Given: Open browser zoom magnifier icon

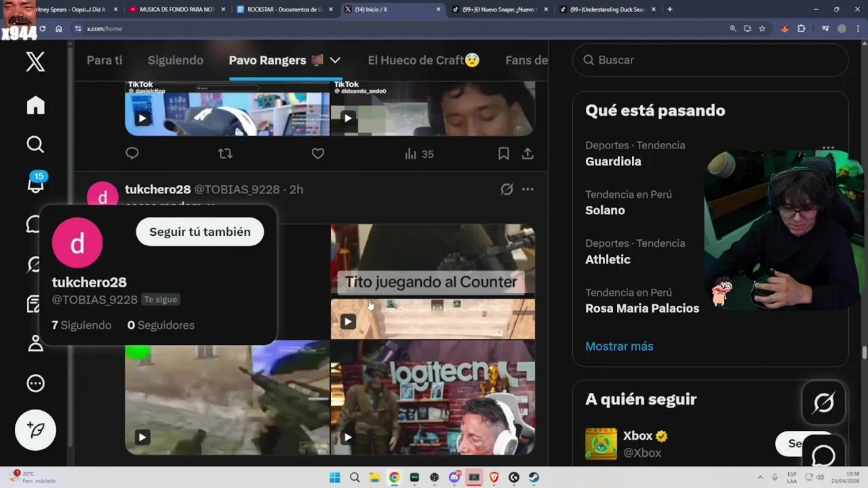Looking at the screenshot, I should [733, 28].
